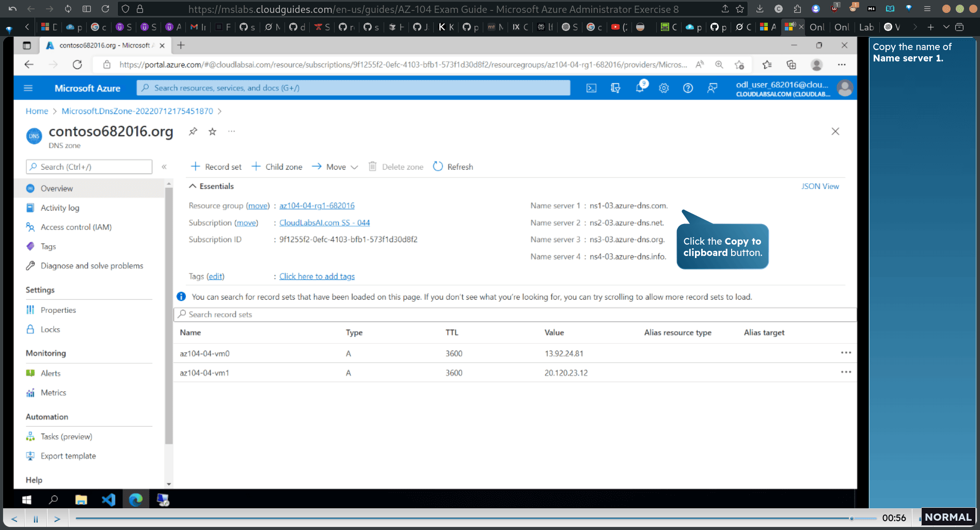The height and width of the screenshot is (530, 980).
Task: Go to Home breadcrumb
Action: 37,111
